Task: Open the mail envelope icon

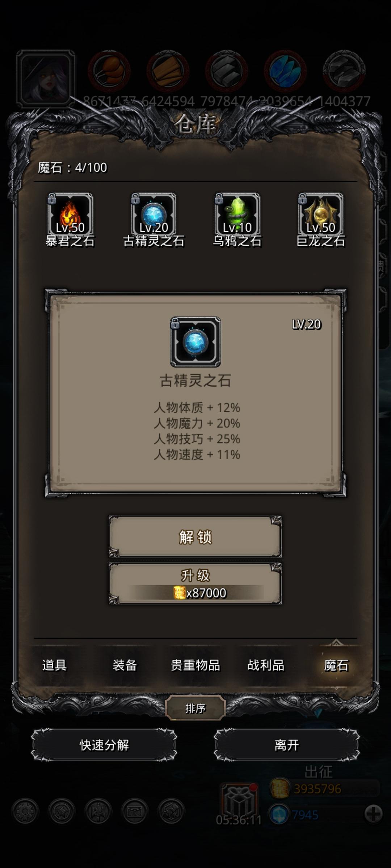Action: pyautogui.click(x=135, y=811)
